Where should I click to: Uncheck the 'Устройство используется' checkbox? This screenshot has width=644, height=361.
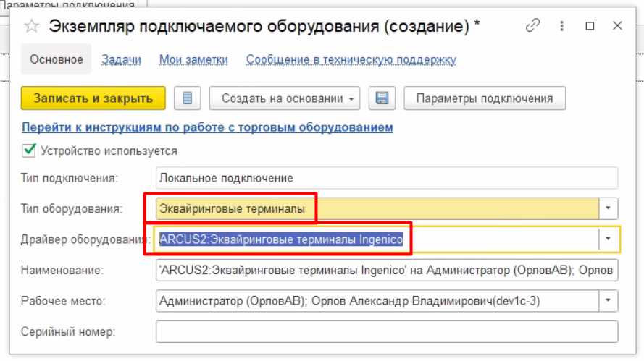click(x=29, y=150)
